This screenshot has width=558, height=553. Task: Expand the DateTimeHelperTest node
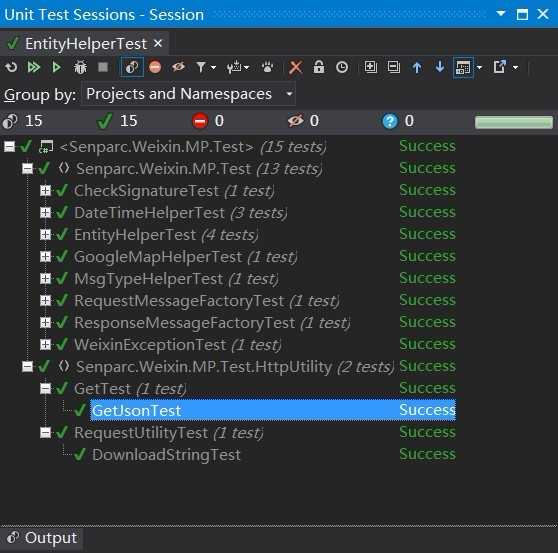tap(45, 213)
